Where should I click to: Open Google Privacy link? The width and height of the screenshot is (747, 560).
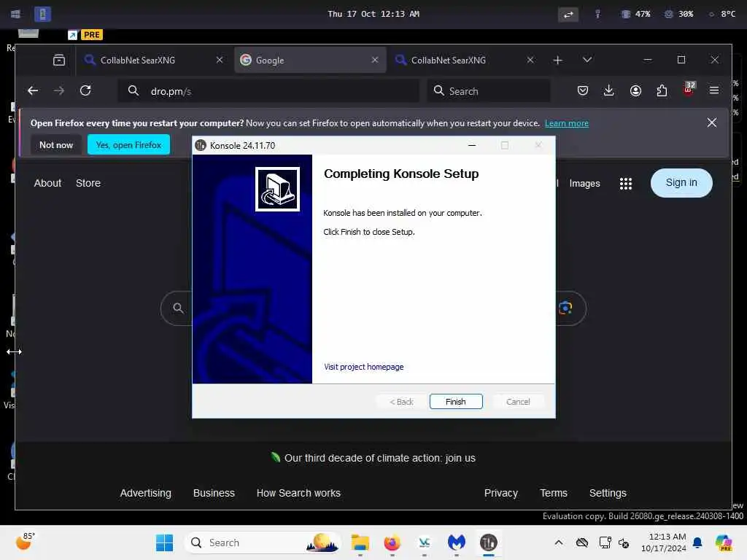[500, 493]
